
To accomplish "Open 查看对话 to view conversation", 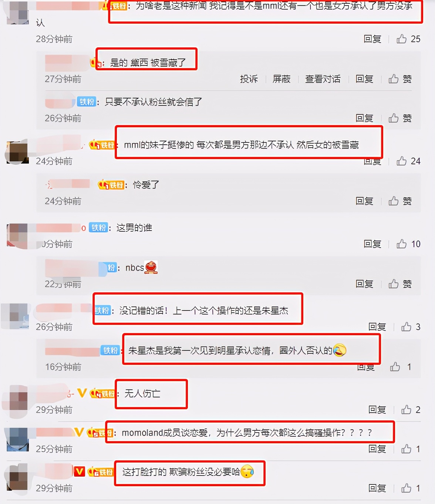I will tap(323, 79).
